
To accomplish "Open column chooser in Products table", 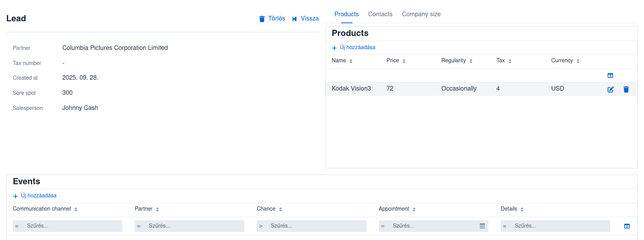I will point(610,76).
